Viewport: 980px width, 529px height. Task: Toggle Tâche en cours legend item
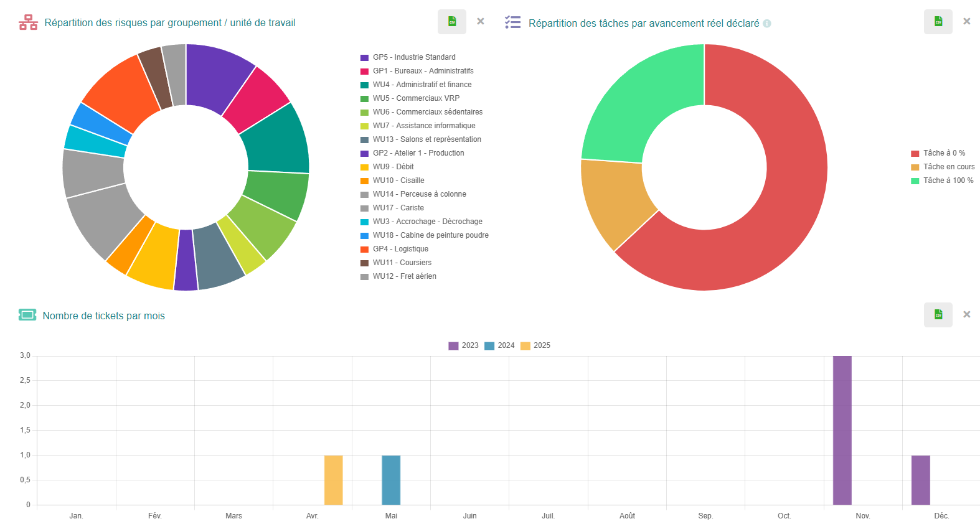[943, 167]
